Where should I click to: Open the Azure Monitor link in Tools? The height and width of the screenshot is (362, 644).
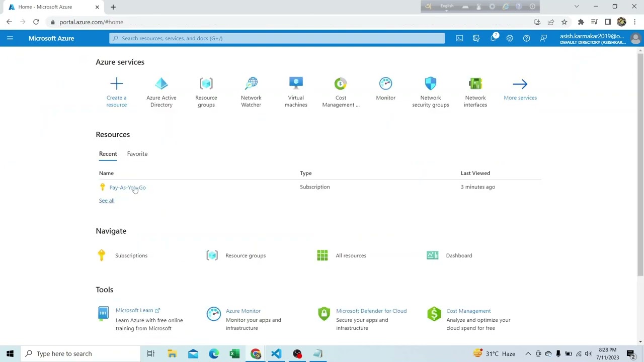[243, 311]
